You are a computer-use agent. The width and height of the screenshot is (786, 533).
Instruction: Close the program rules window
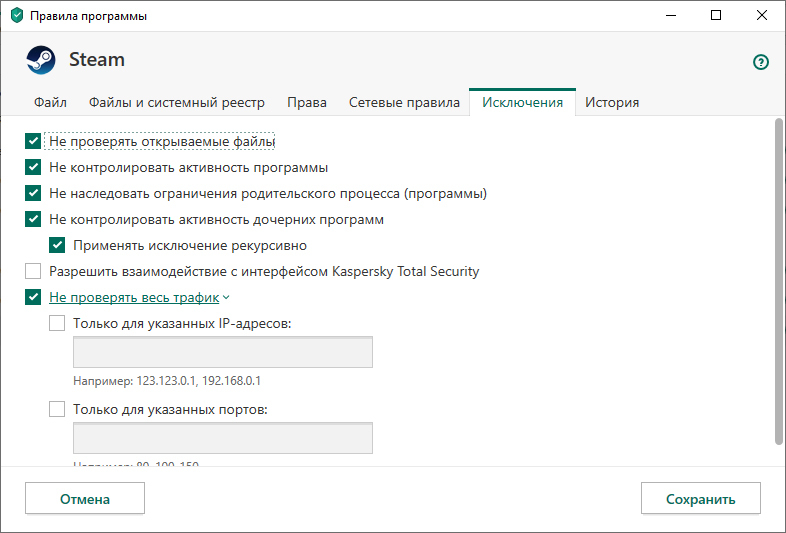click(x=761, y=15)
